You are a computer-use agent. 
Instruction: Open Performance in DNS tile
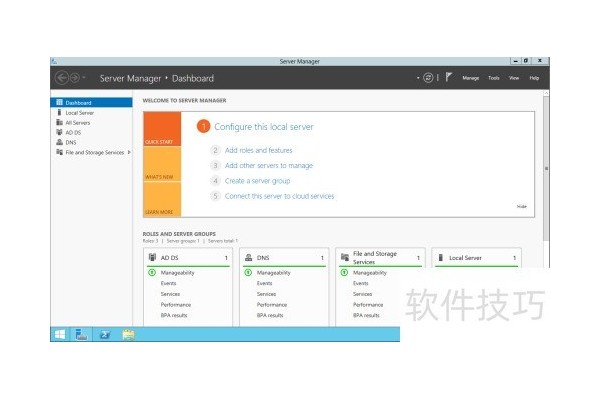click(272, 305)
